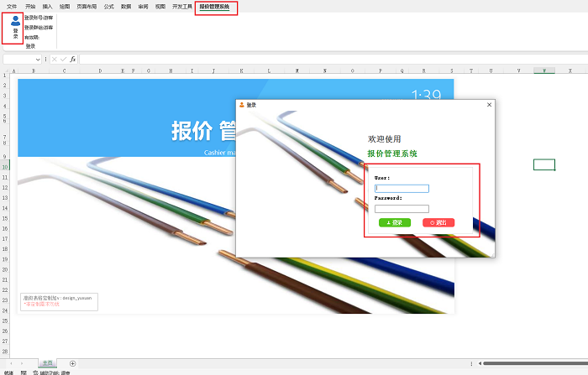Click the 登录账号:游客 label in ribbon
588x375 pixels.
pyautogui.click(x=39, y=18)
